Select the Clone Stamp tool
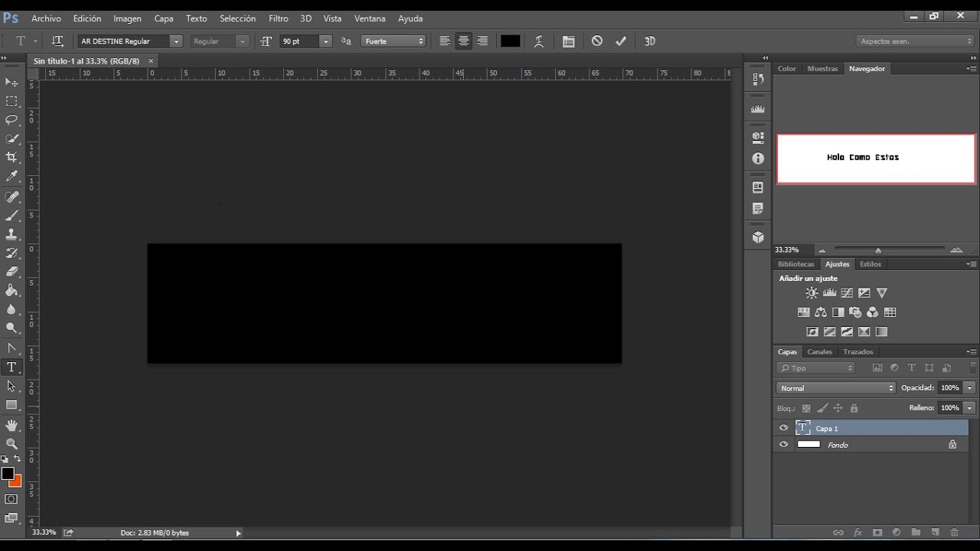The height and width of the screenshot is (551, 980). pos(11,234)
